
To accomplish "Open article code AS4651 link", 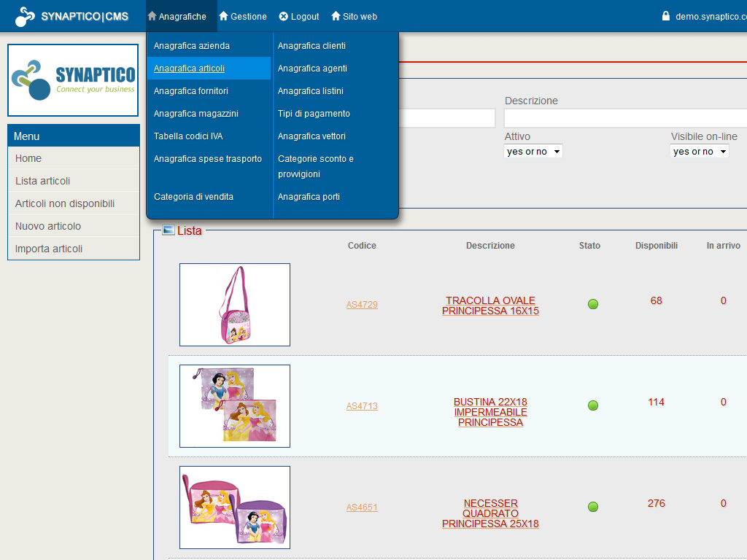I will (362, 507).
